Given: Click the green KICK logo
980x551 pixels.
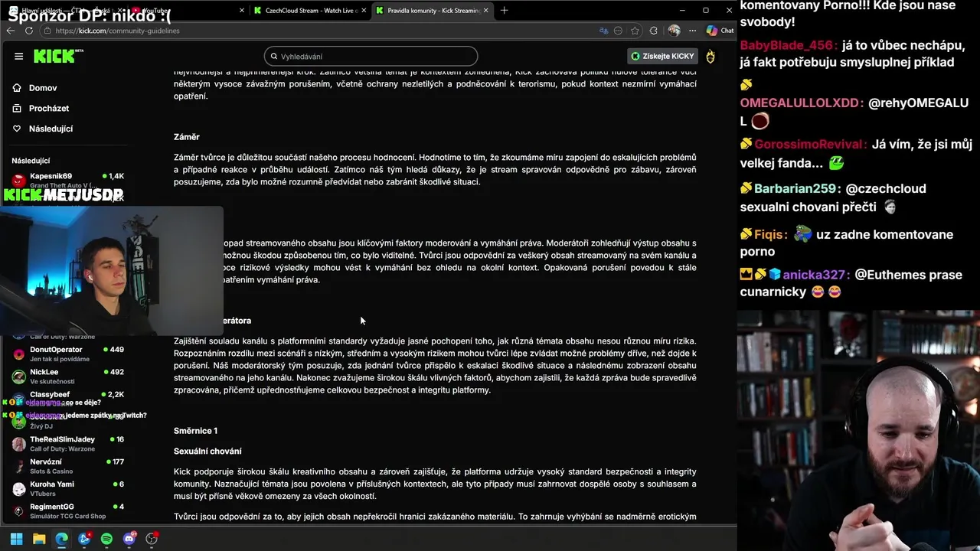Looking at the screenshot, I should tap(54, 56).
